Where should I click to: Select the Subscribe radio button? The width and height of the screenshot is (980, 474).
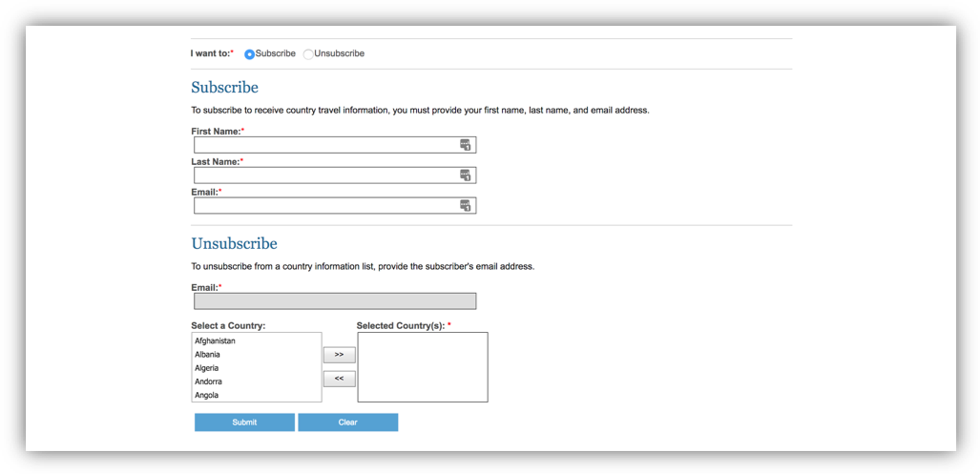pyautogui.click(x=249, y=54)
